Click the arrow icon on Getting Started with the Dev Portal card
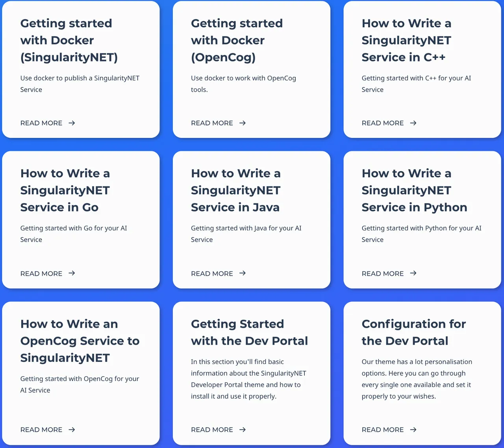Viewport: 504px width, 448px height. 243,429
